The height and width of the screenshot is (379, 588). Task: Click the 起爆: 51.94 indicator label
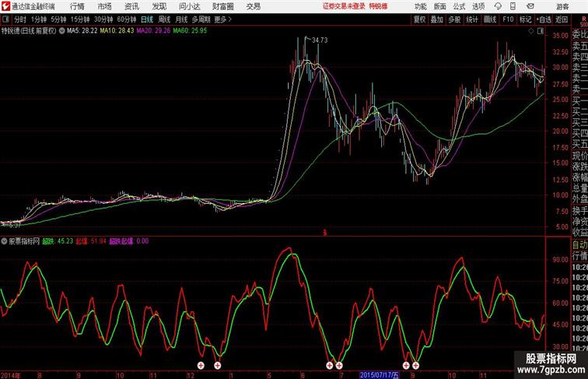click(x=91, y=241)
